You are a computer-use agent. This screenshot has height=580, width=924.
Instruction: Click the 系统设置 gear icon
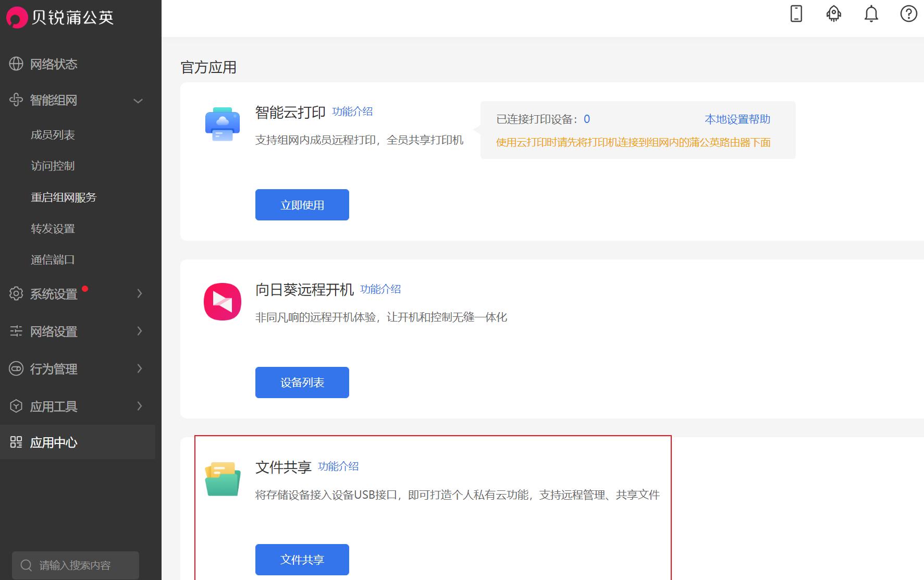(15, 293)
